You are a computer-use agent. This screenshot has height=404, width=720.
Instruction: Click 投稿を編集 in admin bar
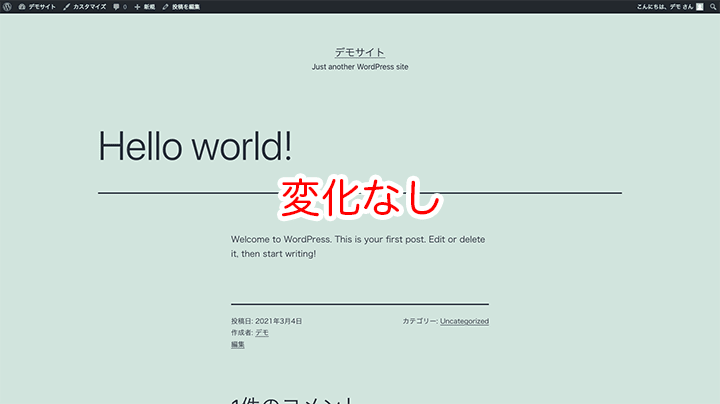pos(181,6)
